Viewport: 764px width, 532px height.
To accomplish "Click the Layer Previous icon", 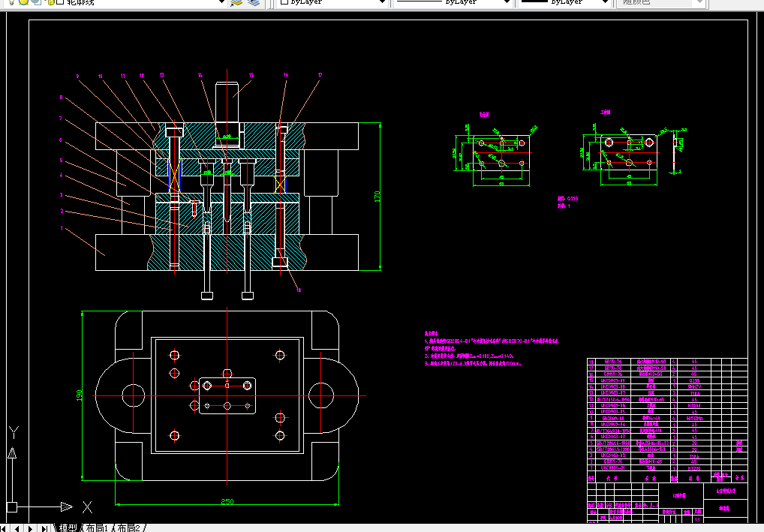I will click(x=254, y=2).
